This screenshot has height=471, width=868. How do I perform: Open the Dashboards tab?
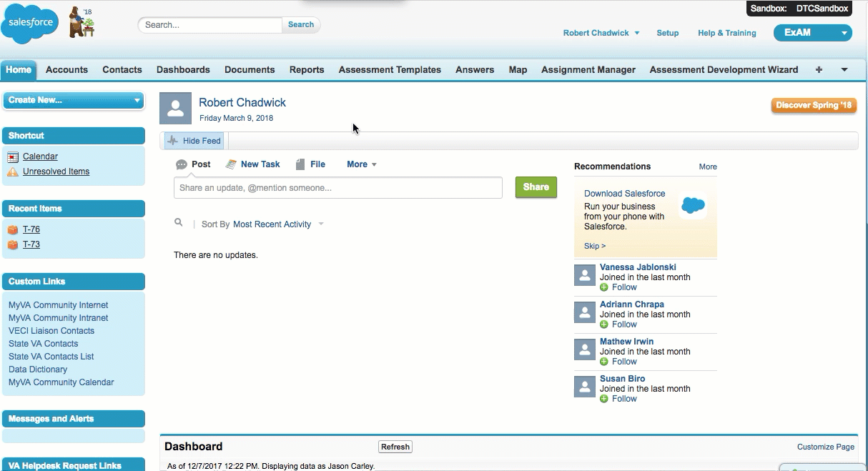coord(183,69)
